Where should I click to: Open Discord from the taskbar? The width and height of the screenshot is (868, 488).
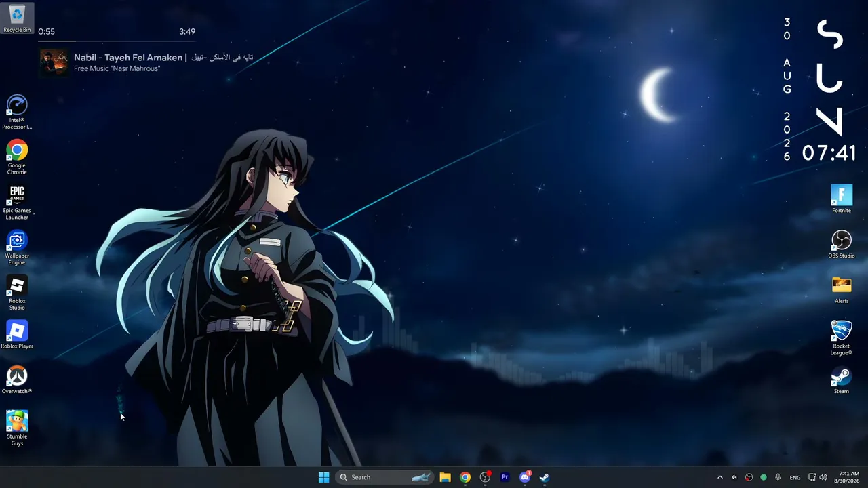(x=525, y=477)
